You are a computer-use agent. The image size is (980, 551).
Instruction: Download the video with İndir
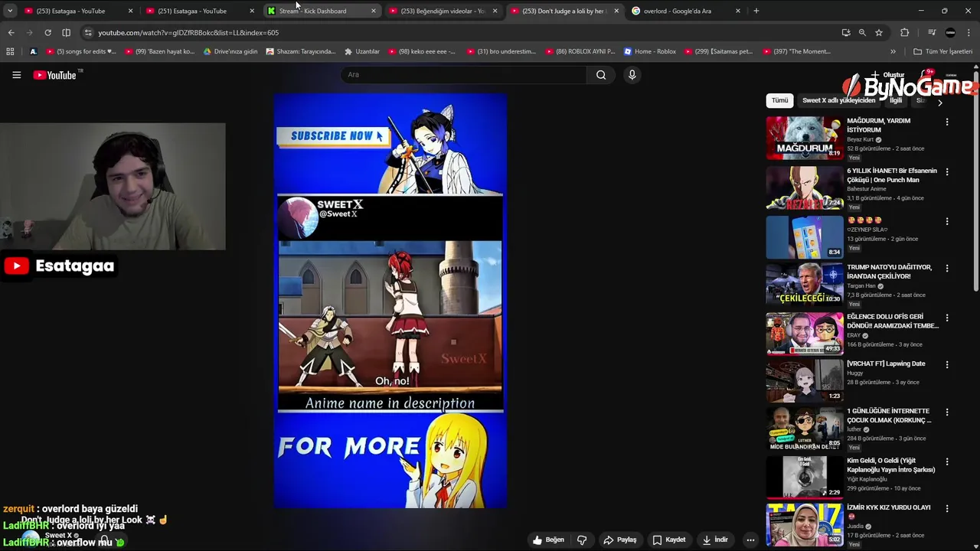714,540
